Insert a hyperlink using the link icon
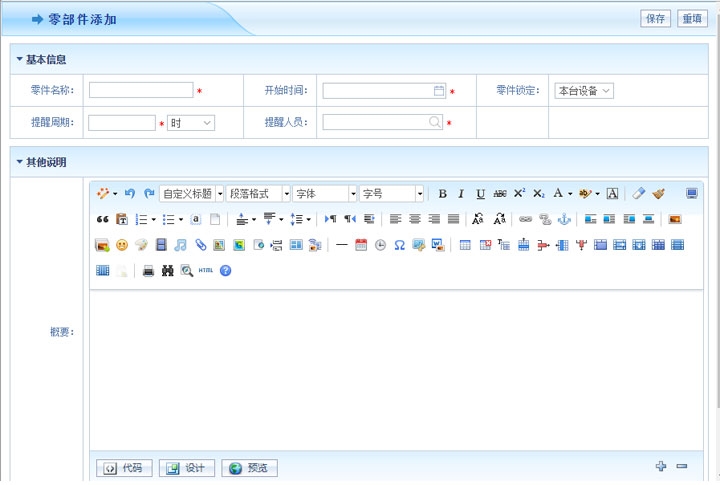The height and width of the screenshot is (485, 720). pos(525,219)
